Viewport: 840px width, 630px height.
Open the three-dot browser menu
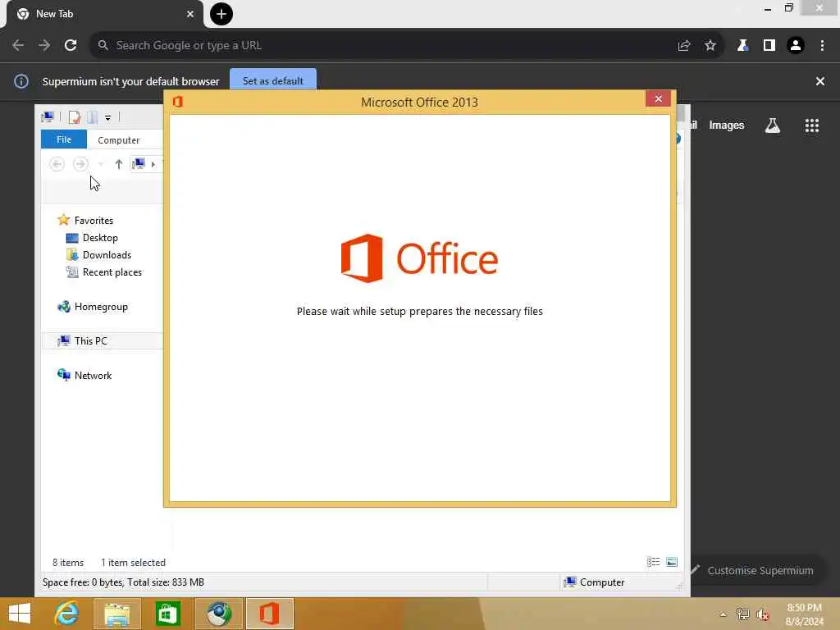pos(822,46)
